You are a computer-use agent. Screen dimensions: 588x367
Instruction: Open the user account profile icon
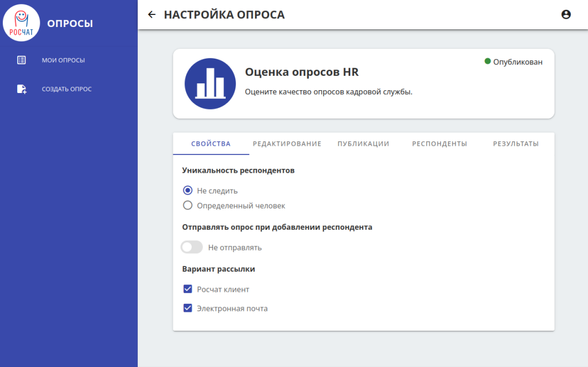pos(566,15)
